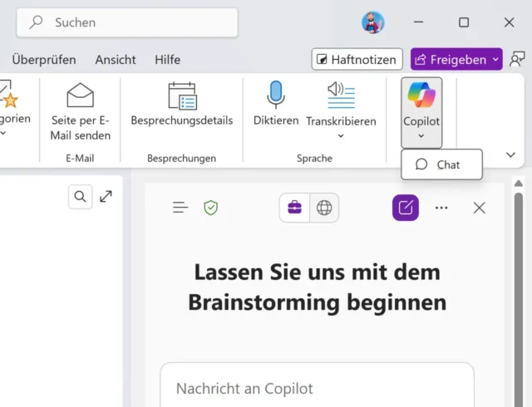Switch to the Ansicht tab

tap(116, 60)
